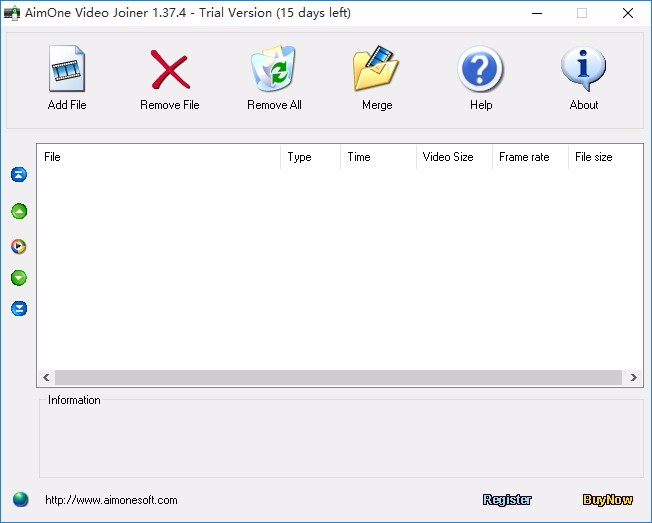This screenshot has width=652, height=523.
Task: Click the app icon in title bar
Action: [12, 13]
